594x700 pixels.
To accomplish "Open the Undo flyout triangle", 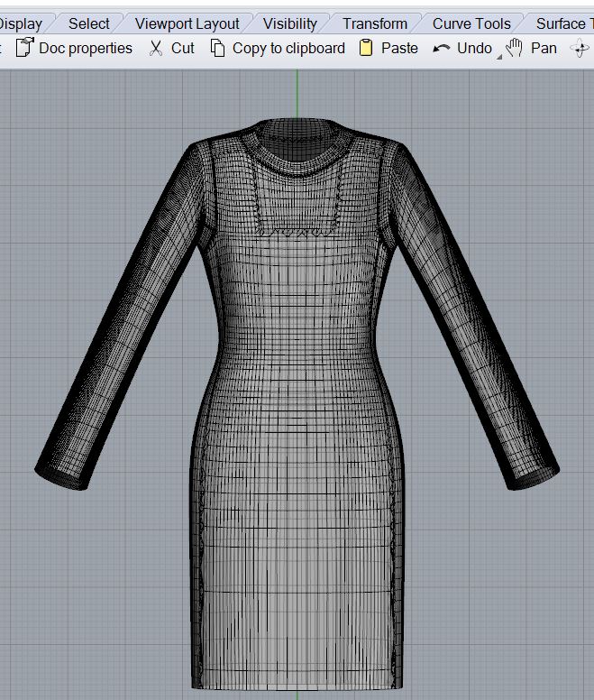I will click(499, 57).
